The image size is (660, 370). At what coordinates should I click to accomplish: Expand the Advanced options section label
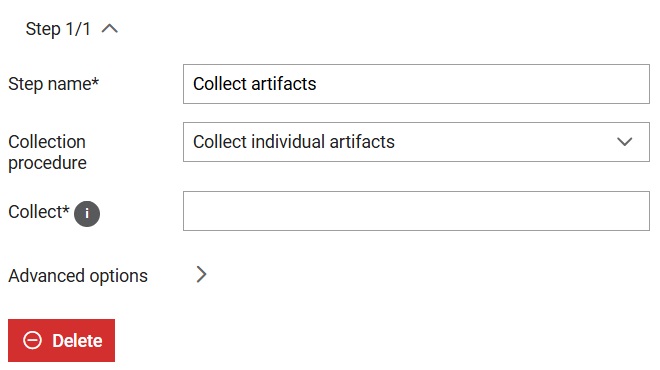coord(78,276)
